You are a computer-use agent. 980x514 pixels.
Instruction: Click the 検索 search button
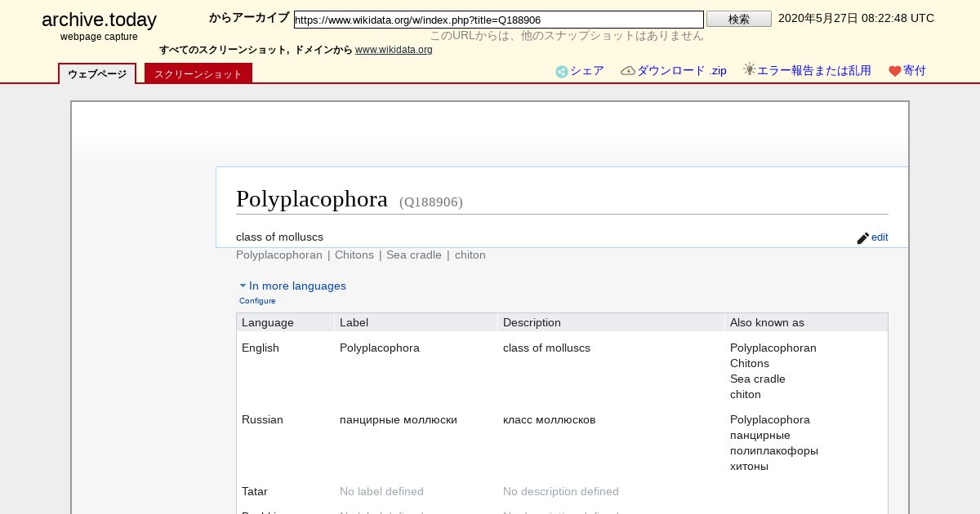tap(739, 19)
